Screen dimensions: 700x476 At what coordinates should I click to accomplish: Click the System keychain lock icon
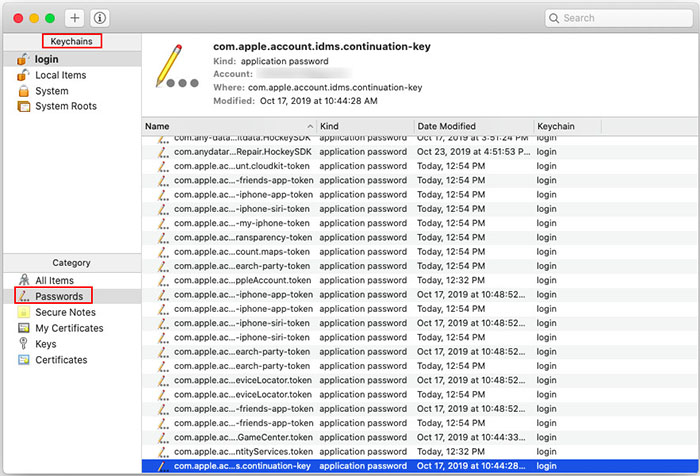[x=24, y=91]
